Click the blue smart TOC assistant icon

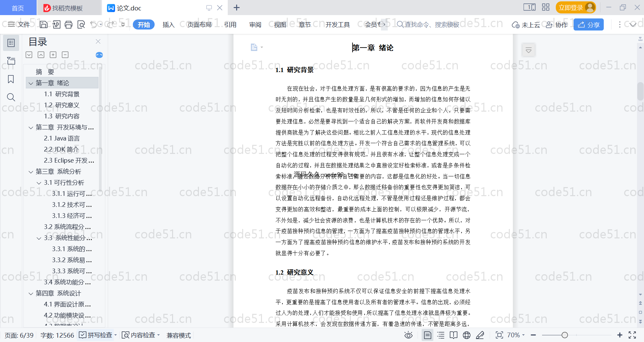point(99,55)
